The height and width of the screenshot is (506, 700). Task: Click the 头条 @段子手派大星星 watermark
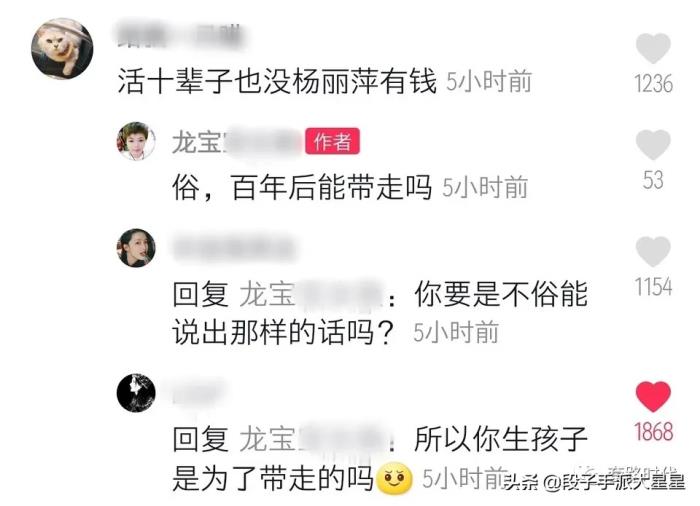click(x=595, y=482)
